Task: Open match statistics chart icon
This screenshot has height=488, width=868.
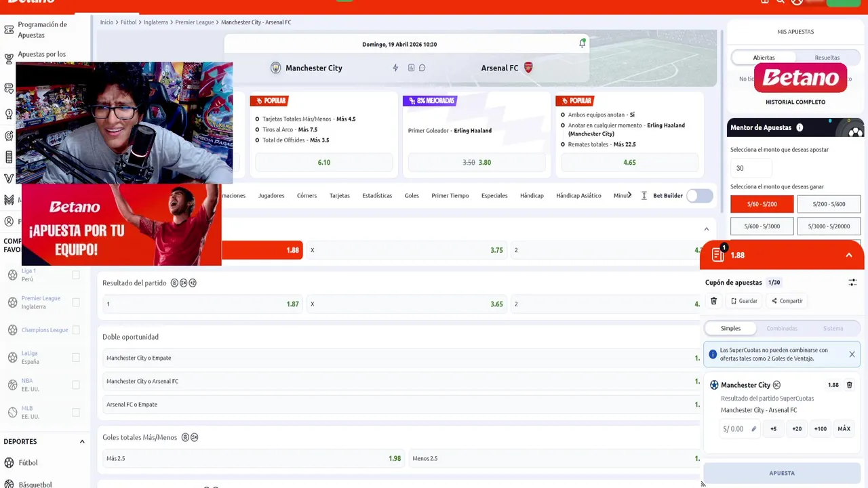Action: [x=411, y=68]
